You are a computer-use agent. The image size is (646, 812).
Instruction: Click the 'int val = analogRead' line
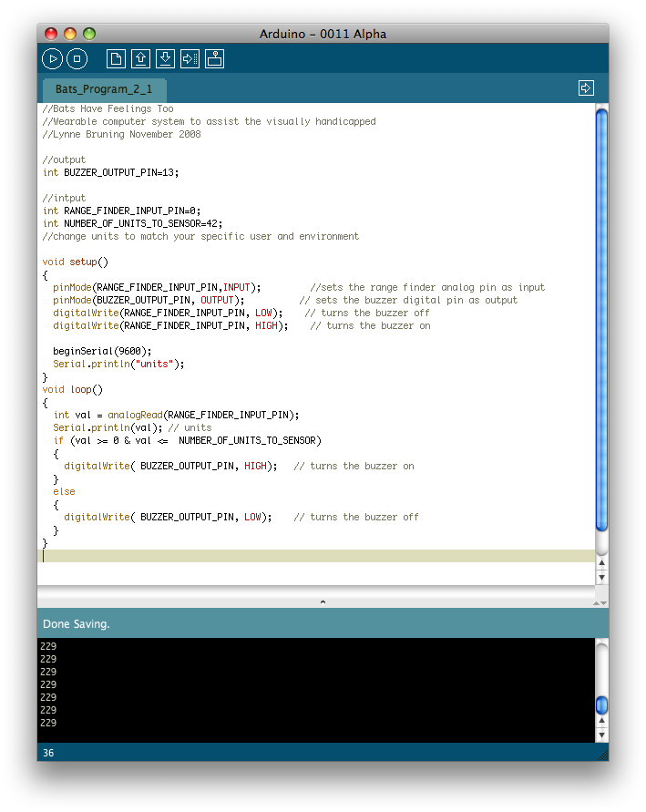(x=177, y=416)
